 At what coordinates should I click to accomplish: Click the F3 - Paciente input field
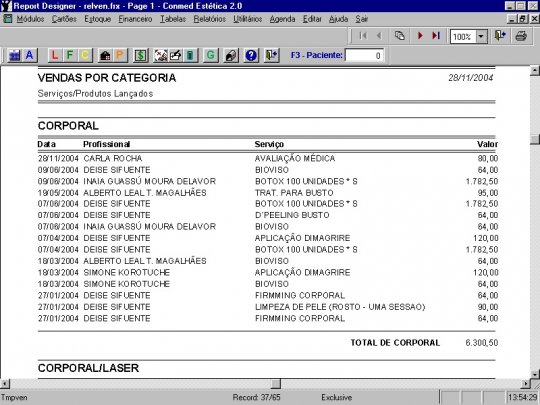pos(364,55)
